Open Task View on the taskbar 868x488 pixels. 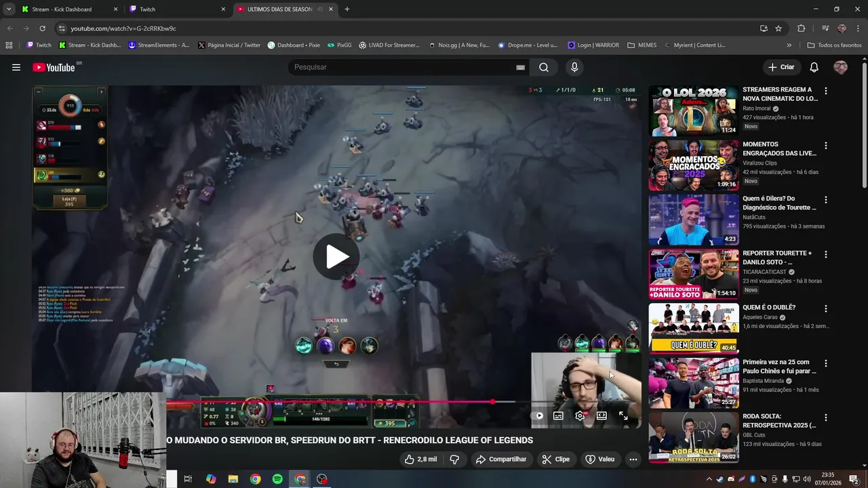(188, 479)
